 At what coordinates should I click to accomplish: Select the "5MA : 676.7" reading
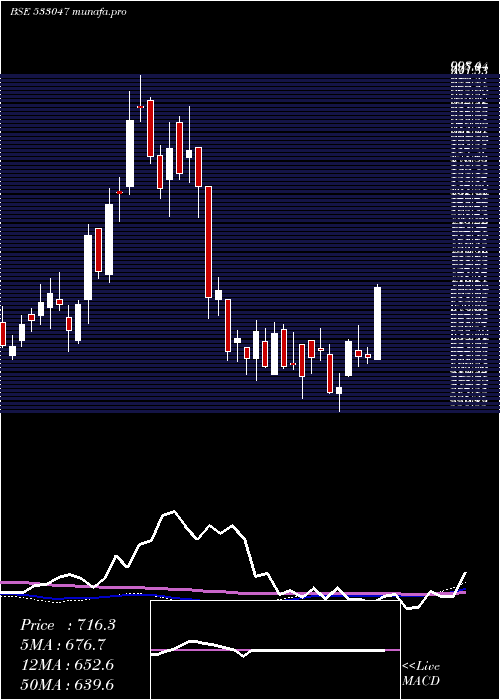point(65,645)
